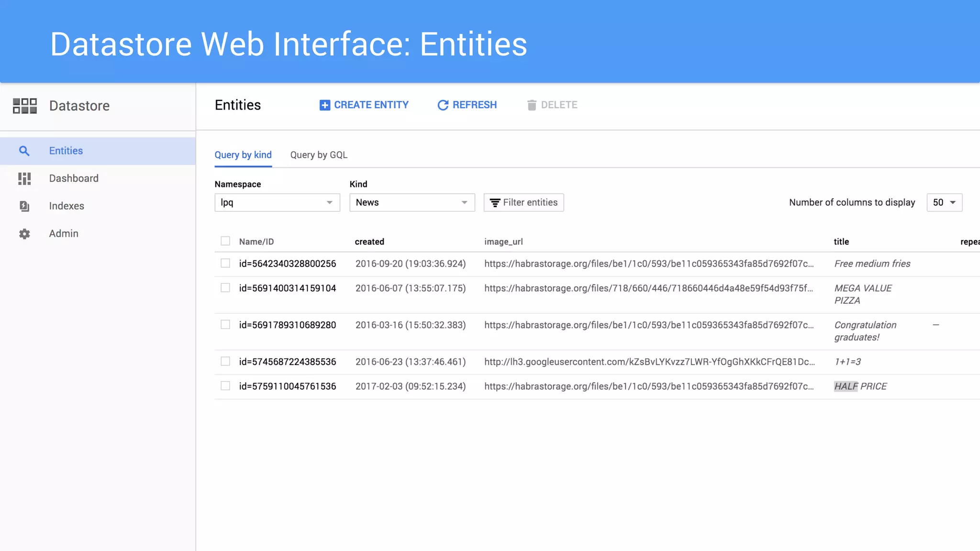Click the REFRESH button label
This screenshot has width=980, height=551.
[x=475, y=105]
